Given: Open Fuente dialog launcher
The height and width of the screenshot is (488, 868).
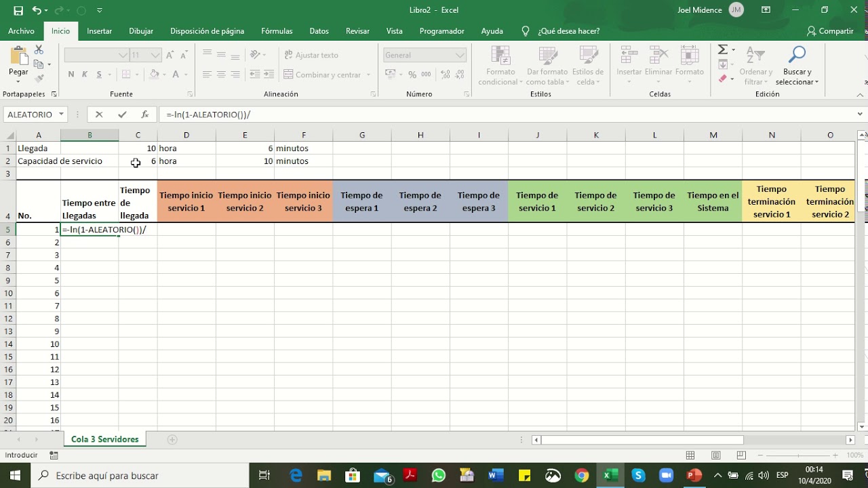Looking at the screenshot, I should coord(190,94).
